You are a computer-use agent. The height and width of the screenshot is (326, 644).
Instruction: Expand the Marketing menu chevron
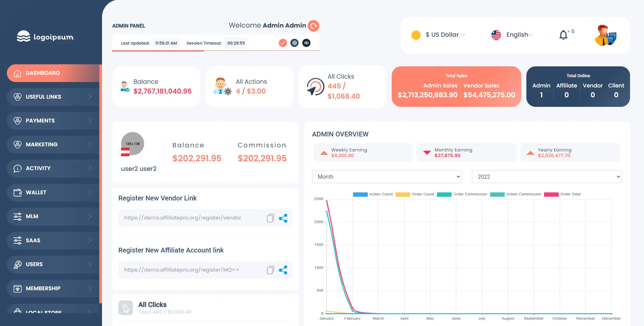pyautogui.click(x=90, y=144)
